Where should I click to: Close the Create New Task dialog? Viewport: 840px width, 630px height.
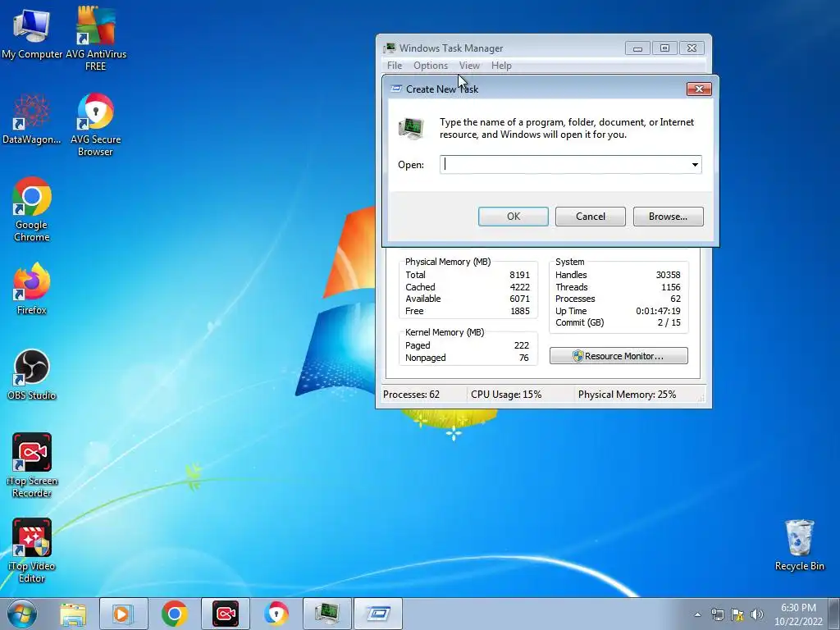click(x=699, y=89)
